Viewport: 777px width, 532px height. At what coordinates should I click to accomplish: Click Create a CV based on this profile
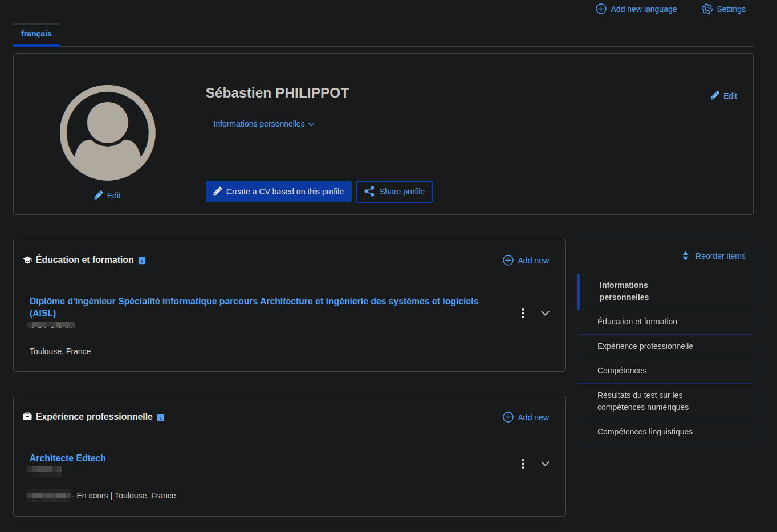click(x=279, y=192)
